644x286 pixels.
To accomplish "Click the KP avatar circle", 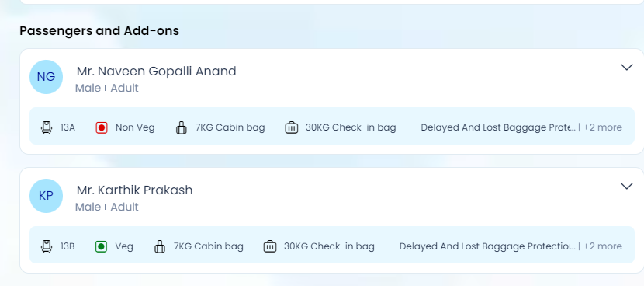I will 46,196.
